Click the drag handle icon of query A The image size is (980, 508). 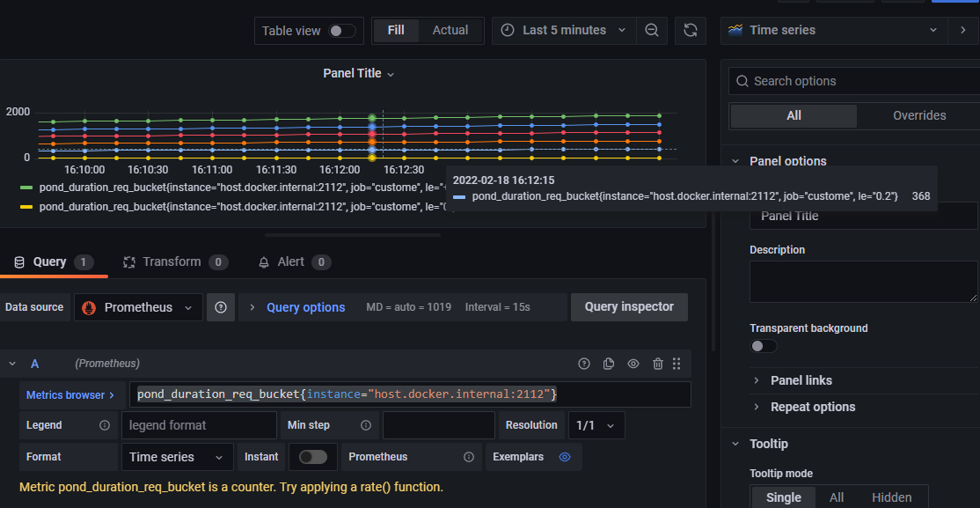[676, 364]
